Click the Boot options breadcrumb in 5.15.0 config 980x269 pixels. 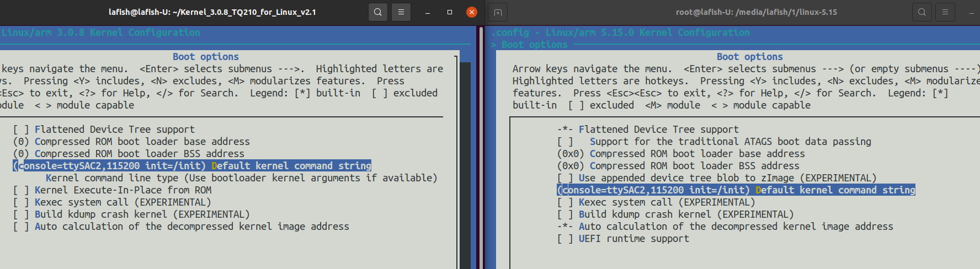pyautogui.click(x=534, y=45)
